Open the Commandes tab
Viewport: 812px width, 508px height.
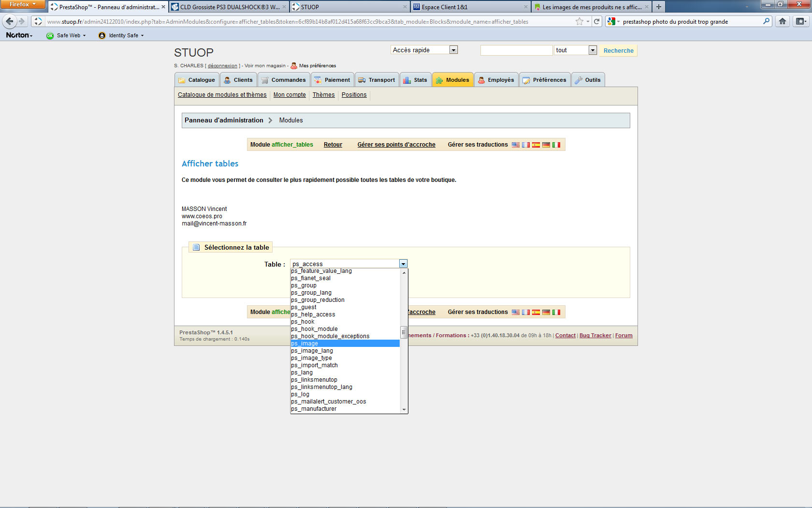(284, 80)
